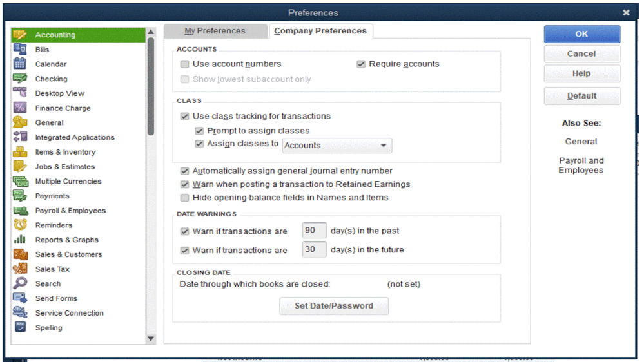Select the Calendar icon in sidebar
Image resolution: width=644 pixels, height=362 pixels.
[x=20, y=64]
